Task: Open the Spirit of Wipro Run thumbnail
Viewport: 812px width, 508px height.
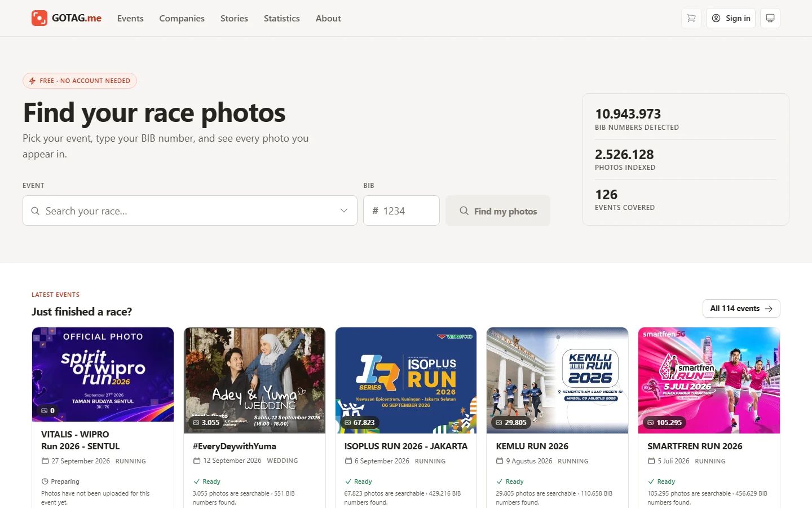Action: [x=103, y=374]
